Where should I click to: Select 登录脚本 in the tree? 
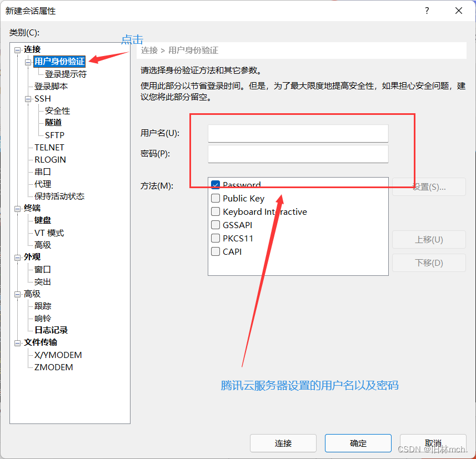[51, 87]
